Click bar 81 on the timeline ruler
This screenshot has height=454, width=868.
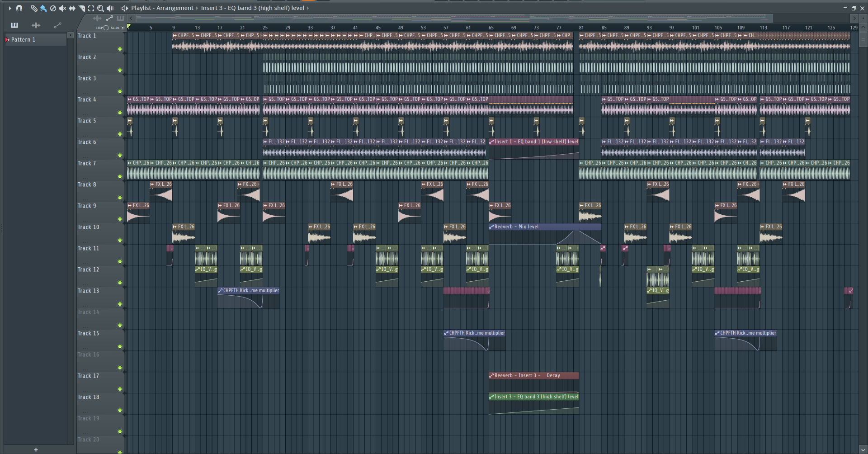pos(581,28)
